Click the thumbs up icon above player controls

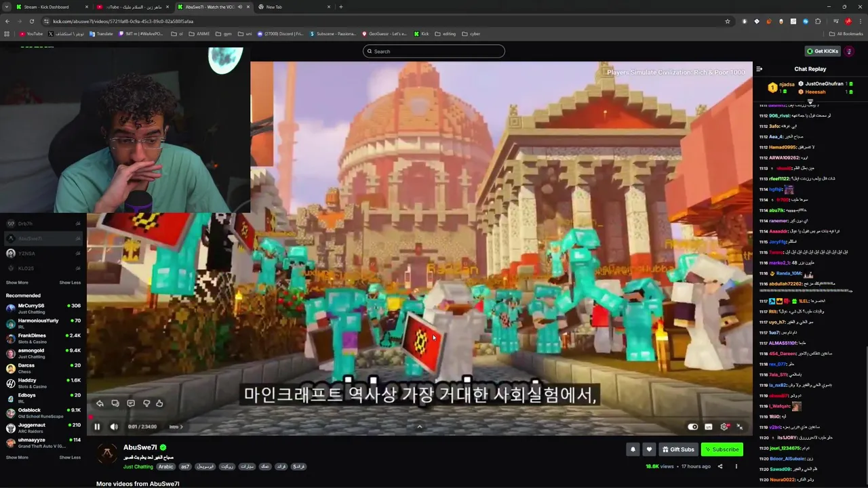[159, 403]
